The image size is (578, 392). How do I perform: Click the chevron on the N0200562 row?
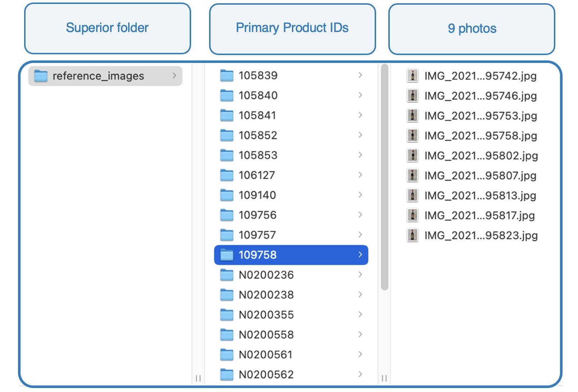tap(360, 374)
